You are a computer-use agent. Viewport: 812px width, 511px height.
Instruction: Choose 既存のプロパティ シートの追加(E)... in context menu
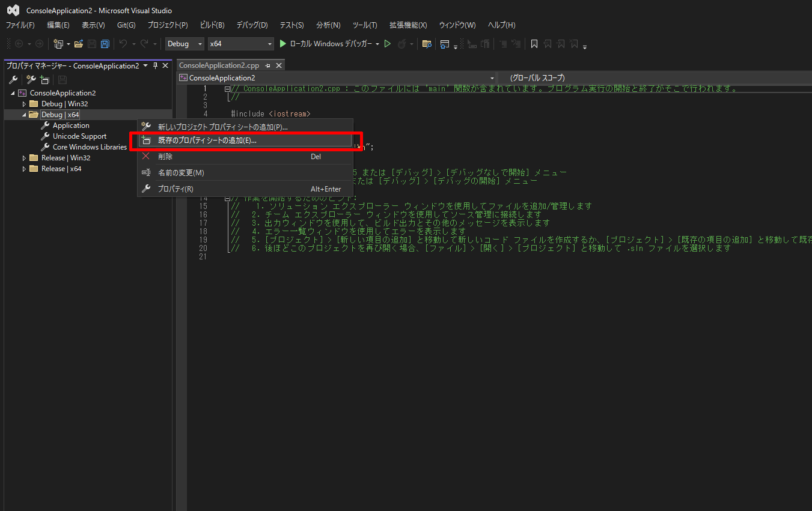point(245,141)
